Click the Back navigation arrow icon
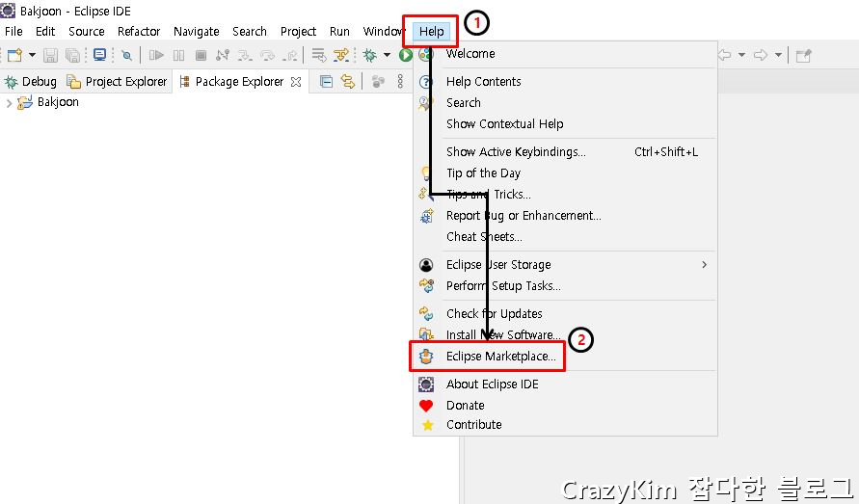Viewport: 859px width, 504px height. click(725, 55)
